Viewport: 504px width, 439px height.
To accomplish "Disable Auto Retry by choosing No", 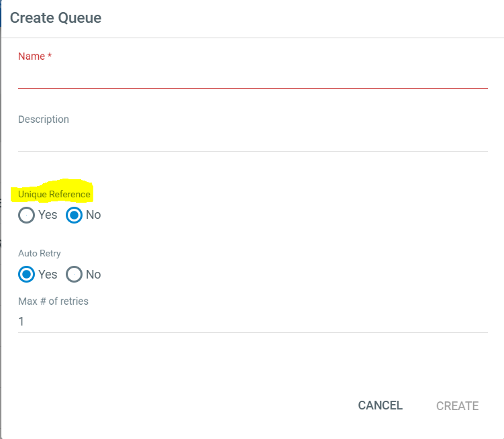I will pyautogui.click(x=74, y=275).
